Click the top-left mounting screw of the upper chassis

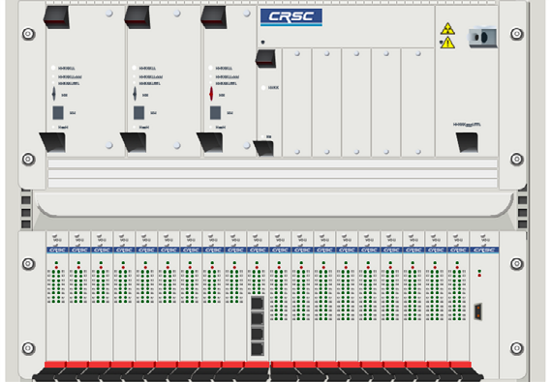click(x=28, y=34)
